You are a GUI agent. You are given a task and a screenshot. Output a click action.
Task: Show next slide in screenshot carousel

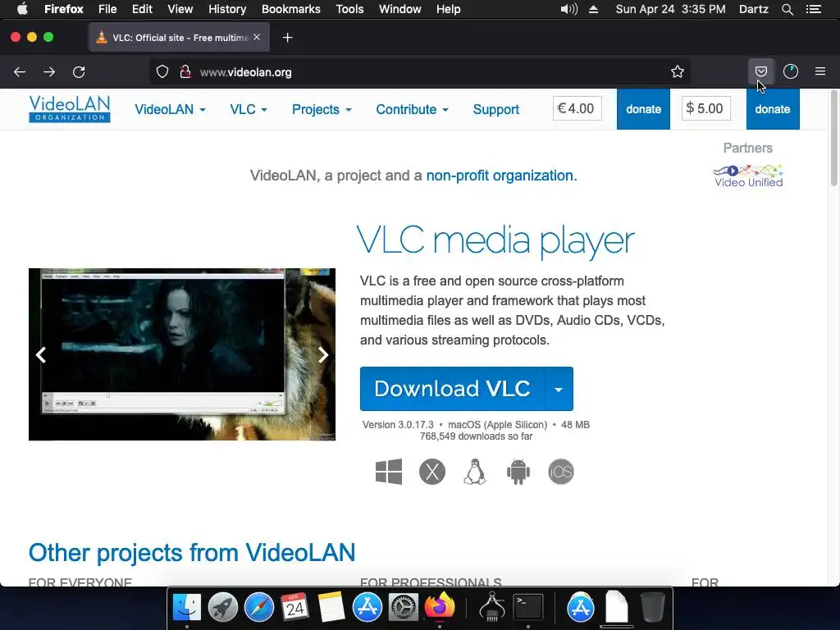click(x=323, y=354)
